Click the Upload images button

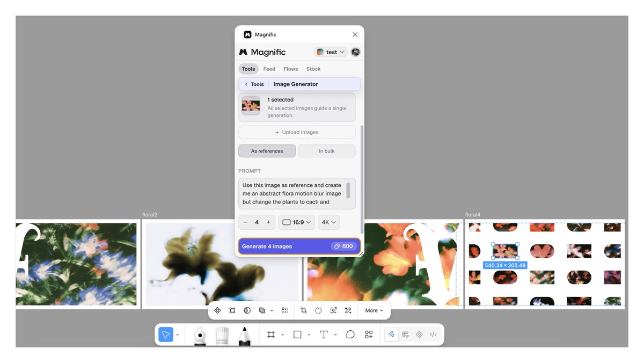297,132
